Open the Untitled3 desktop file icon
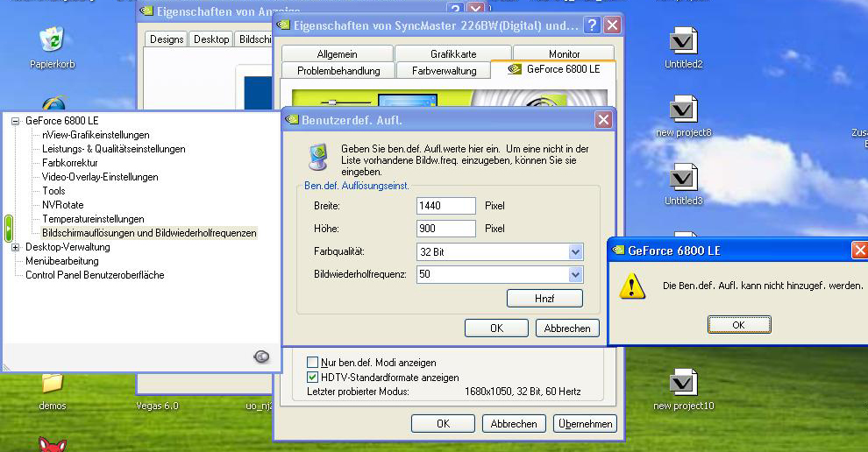868x452 pixels. coord(683,178)
